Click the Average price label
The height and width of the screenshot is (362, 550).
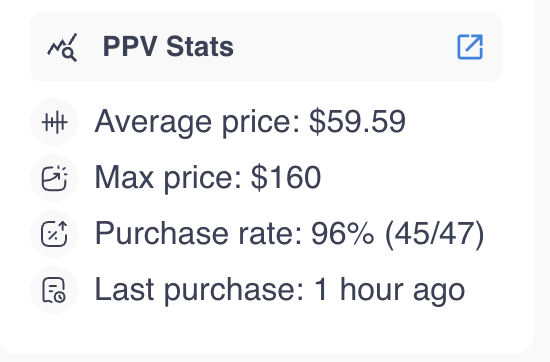tap(198, 122)
